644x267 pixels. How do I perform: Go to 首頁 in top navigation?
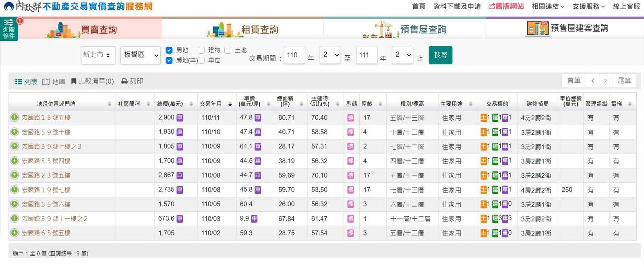tap(418, 6)
